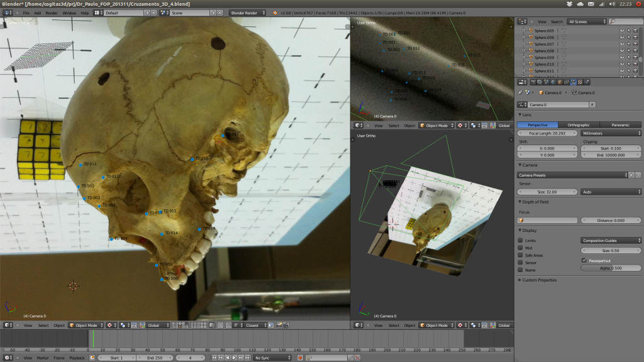
Task: Open Object Constraints via the chain icon
Action: [565, 82]
